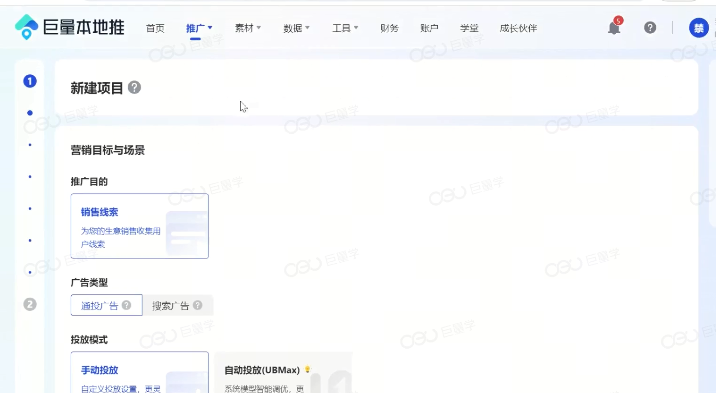
Task: Click the 巨量本地推 logo
Action: pos(69,27)
